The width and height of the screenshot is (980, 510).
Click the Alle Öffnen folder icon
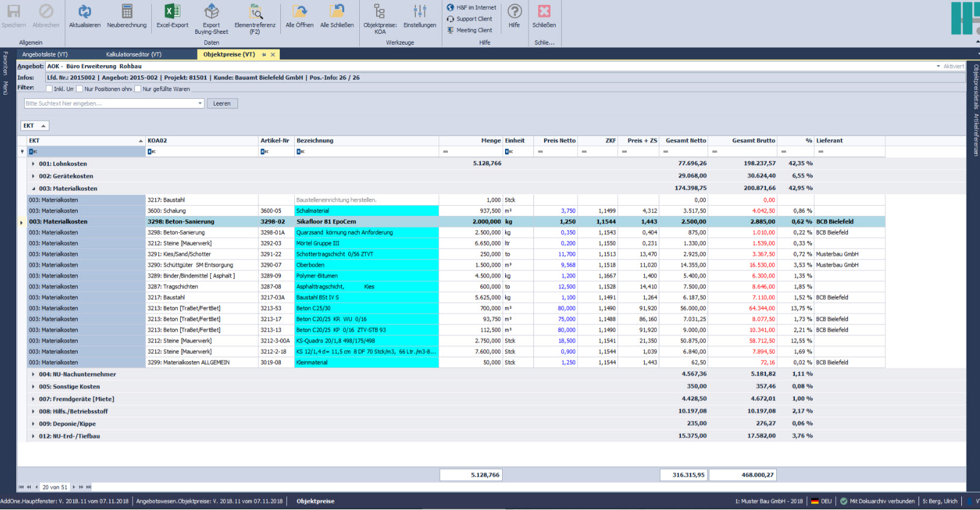click(300, 12)
